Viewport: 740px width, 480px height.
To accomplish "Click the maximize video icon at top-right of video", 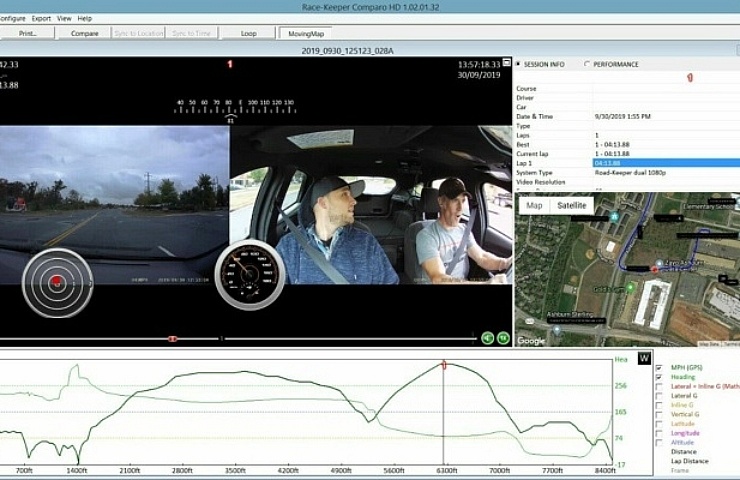I will click(506, 62).
